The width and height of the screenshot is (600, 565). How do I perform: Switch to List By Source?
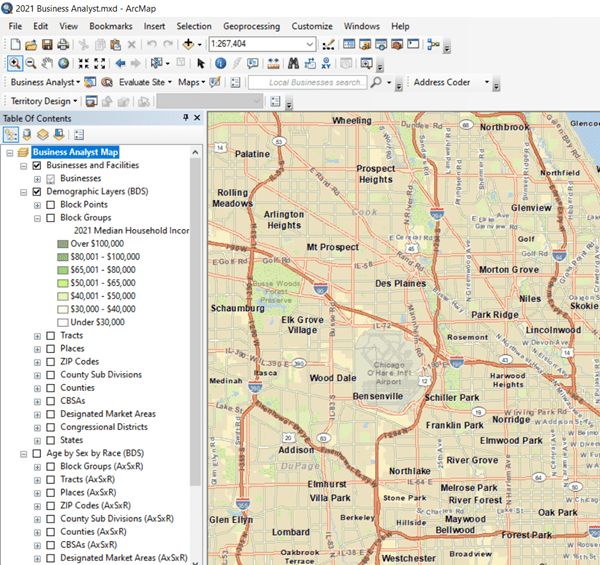pyautogui.click(x=27, y=135)
